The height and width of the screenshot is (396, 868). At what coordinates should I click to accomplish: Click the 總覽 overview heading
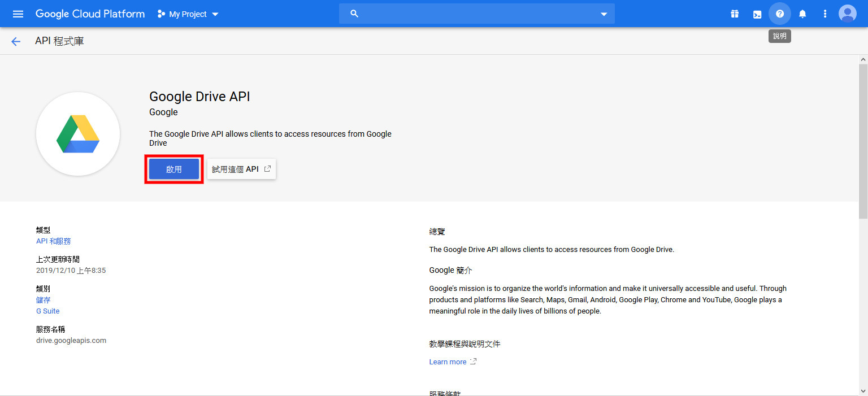click(437, 232)
